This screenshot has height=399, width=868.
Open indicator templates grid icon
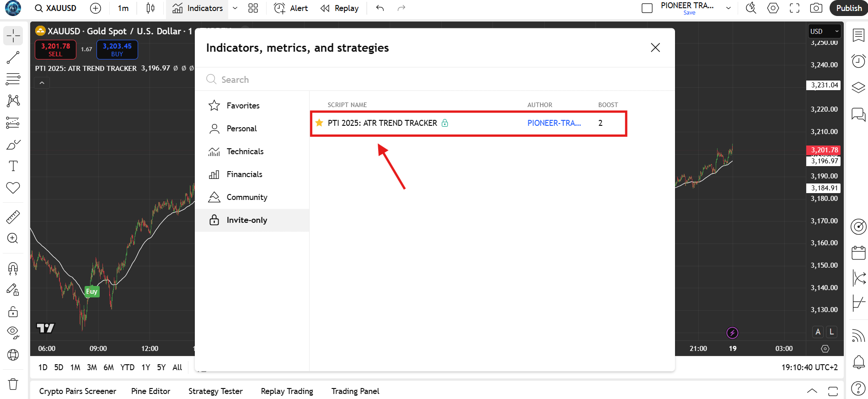tap(253, 8)
